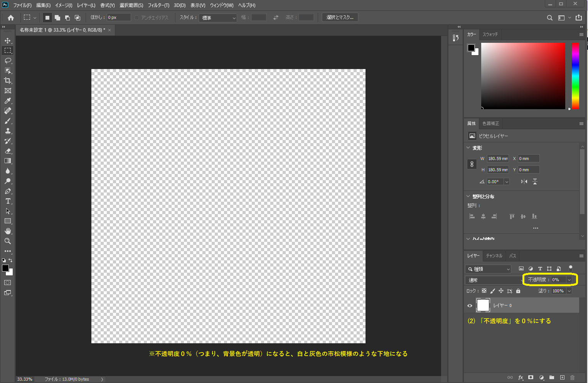The height and width of the screenshot is (383, 588).
Task: Select the Frame tool
Action: click(8, 91)
